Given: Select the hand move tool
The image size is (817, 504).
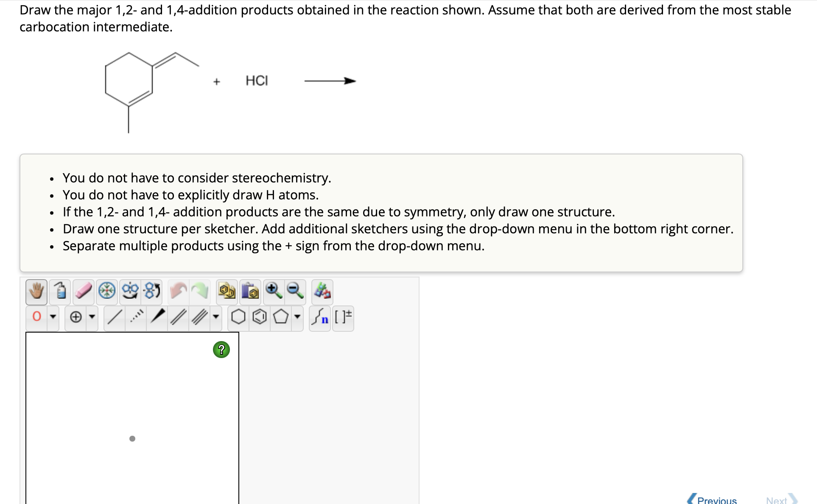Looking at the screenshot, I should point(36,291).
